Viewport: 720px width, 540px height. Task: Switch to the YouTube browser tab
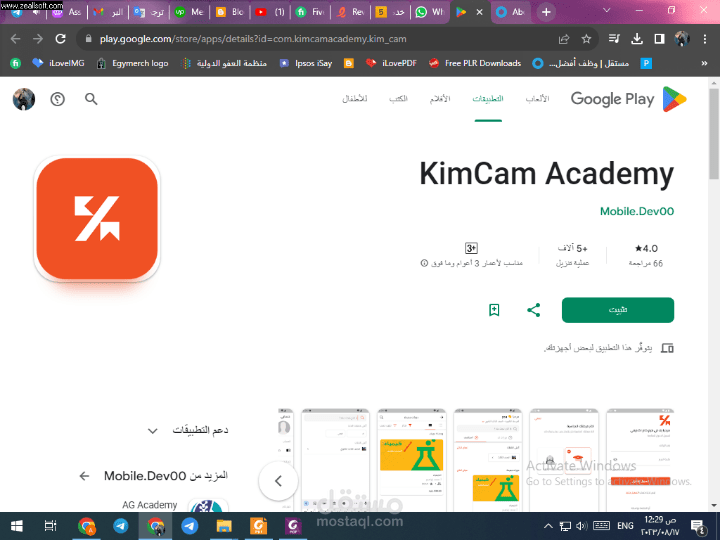(x=270, y=12)
